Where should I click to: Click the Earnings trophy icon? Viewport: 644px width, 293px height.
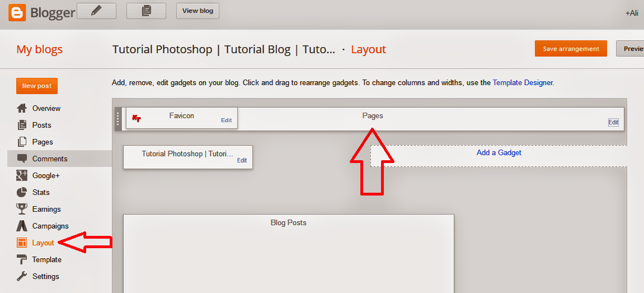(x=22, y=209)
